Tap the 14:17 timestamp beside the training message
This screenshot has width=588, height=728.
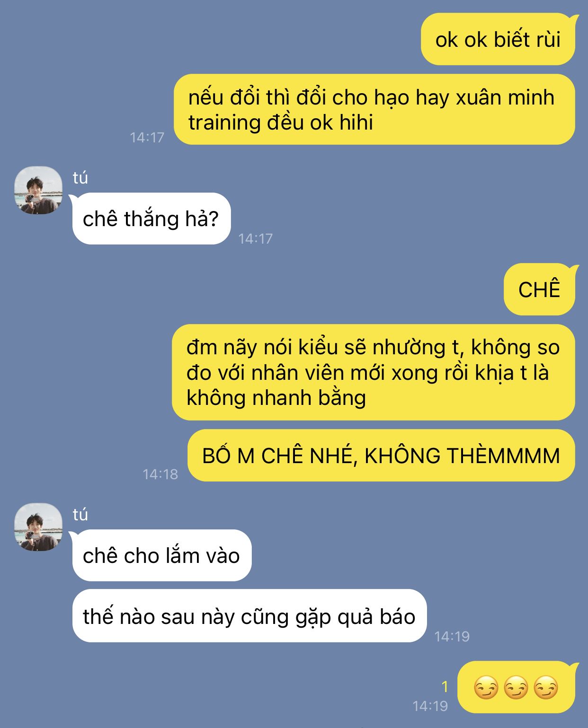[147, 137]
